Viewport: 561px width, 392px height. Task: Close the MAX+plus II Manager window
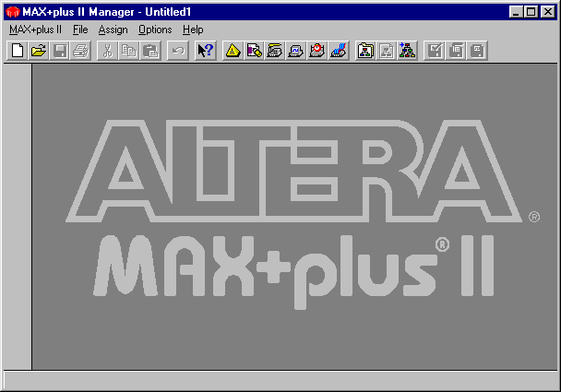[x=548, y=12]
